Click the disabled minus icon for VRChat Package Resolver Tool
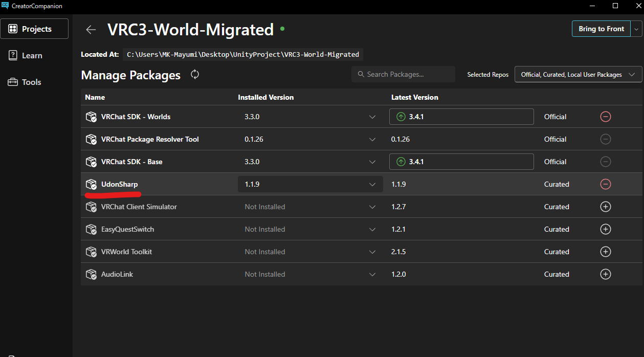 point(606,139)
